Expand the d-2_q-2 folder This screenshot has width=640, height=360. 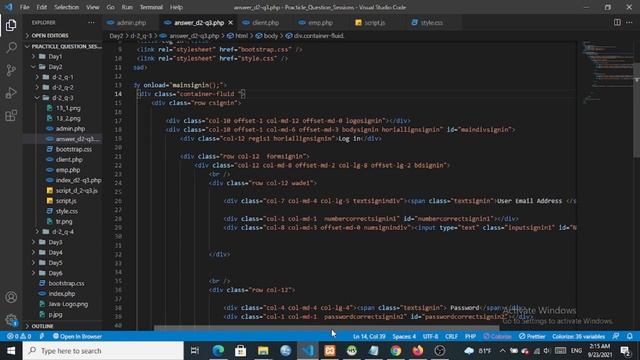coord(62,87)
